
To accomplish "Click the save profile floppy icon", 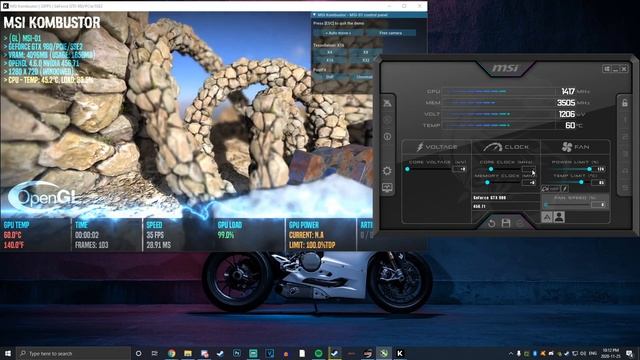I will (506, 223).
